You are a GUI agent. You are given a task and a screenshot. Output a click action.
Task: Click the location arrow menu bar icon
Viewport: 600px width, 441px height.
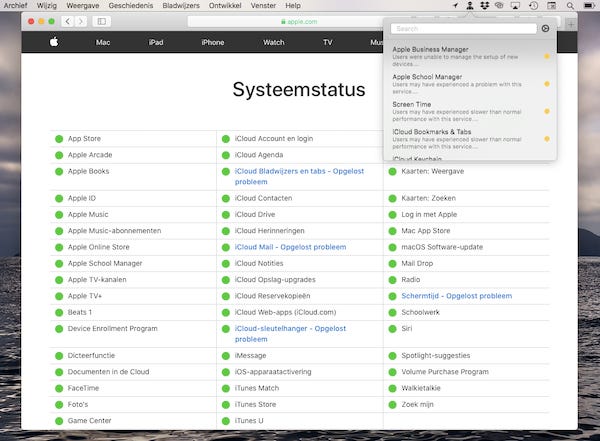(455, 5)
